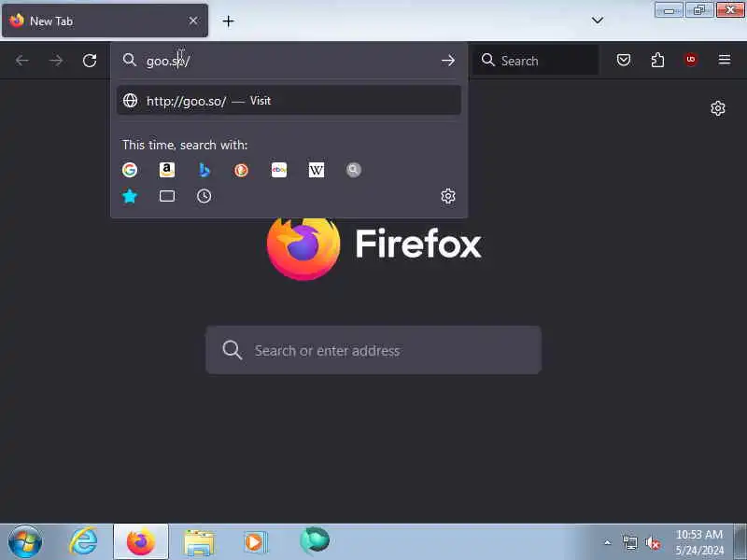List all tabs with the chevron
This screenshot has height=560, width=747.
[x=597, y=21]
